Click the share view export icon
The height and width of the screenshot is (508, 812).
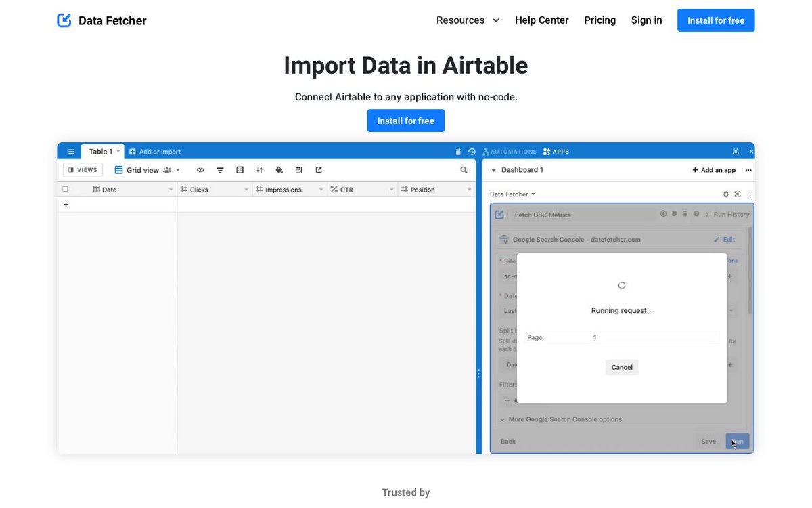pos(319,170)
